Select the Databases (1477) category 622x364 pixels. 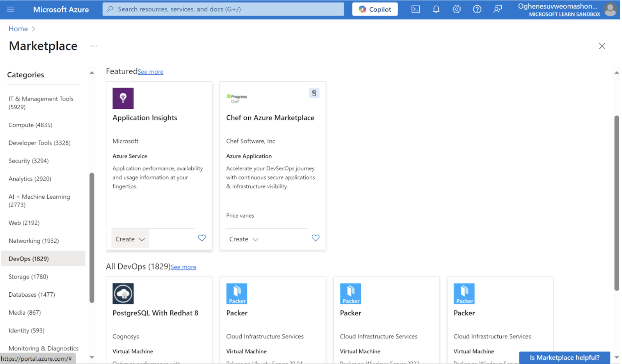[x=32, y=295]
